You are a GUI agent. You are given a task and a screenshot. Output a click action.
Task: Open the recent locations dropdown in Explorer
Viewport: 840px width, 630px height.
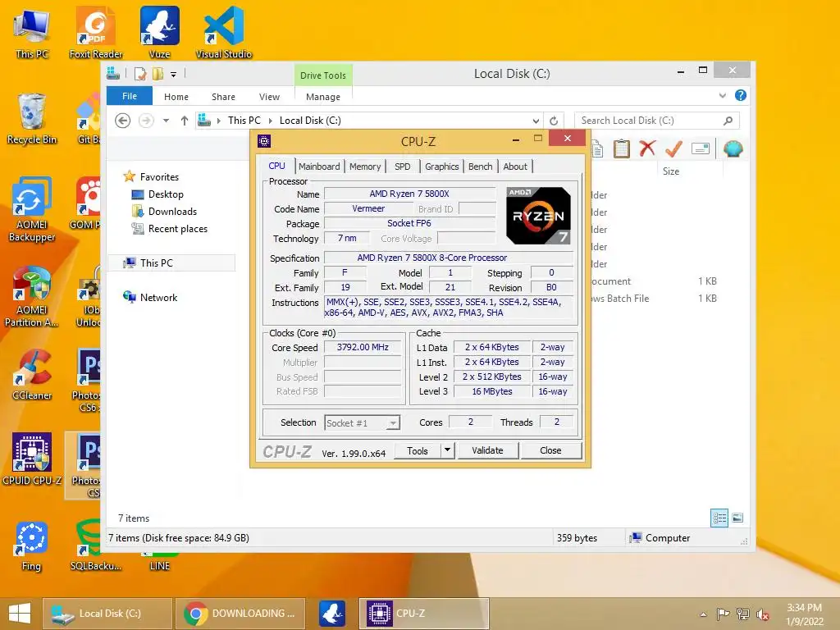tap(166, 121)
